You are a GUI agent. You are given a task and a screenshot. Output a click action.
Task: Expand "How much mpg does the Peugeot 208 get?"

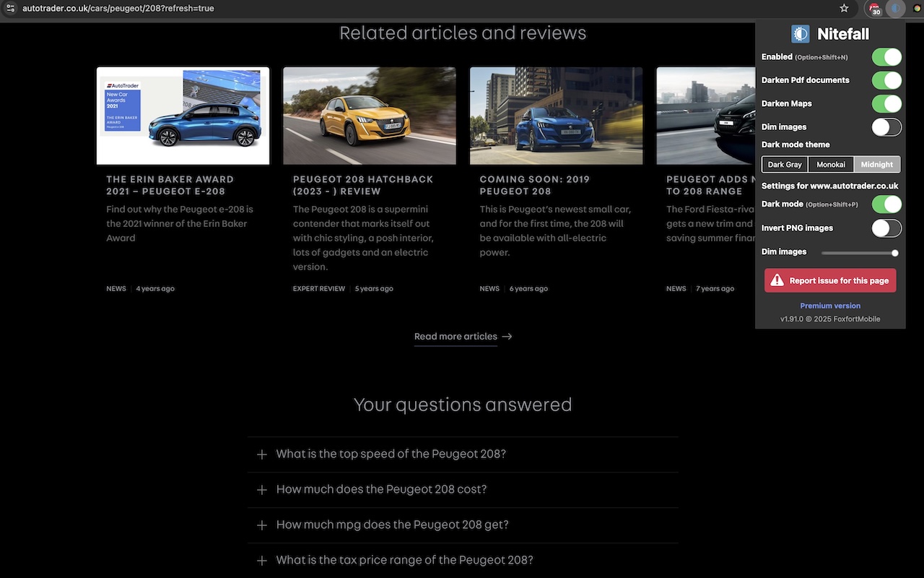pyautogui.click(x=392, y=525)
